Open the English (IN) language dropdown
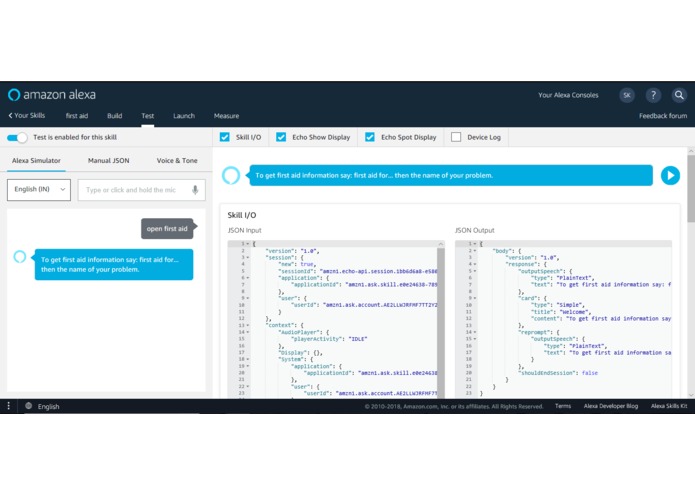Image resolution: width=695 pixels, height=494 pixels. (x=39, y=190)
